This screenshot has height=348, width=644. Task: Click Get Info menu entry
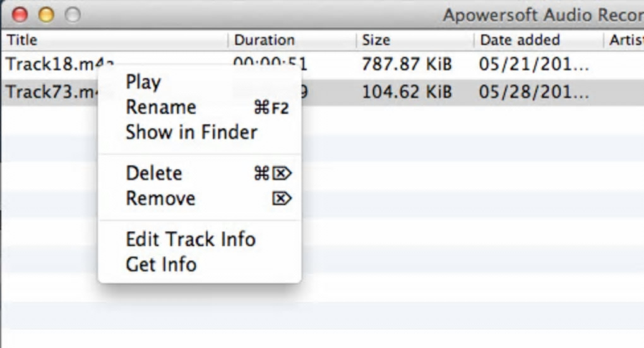(x=161, y=264)
